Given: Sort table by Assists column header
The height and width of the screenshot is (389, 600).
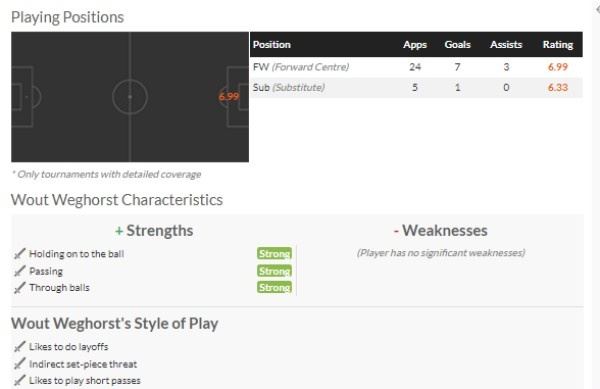Looking at the screenshot, I should click(506, 45).
